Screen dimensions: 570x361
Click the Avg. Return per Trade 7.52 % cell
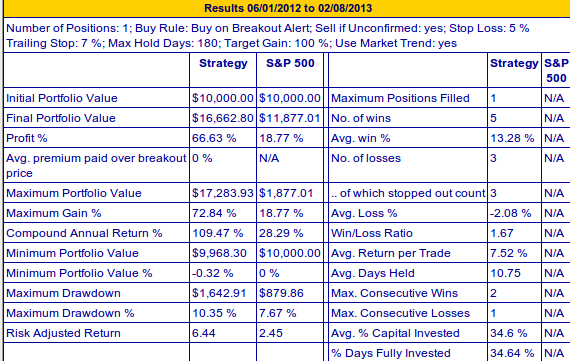coord(514,253)
